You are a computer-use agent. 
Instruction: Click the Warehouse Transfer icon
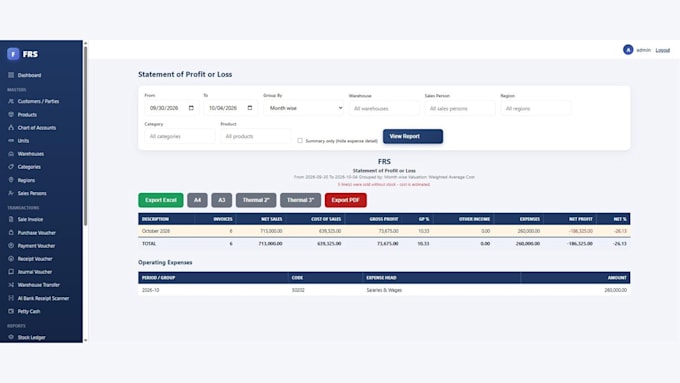[11, 285]
